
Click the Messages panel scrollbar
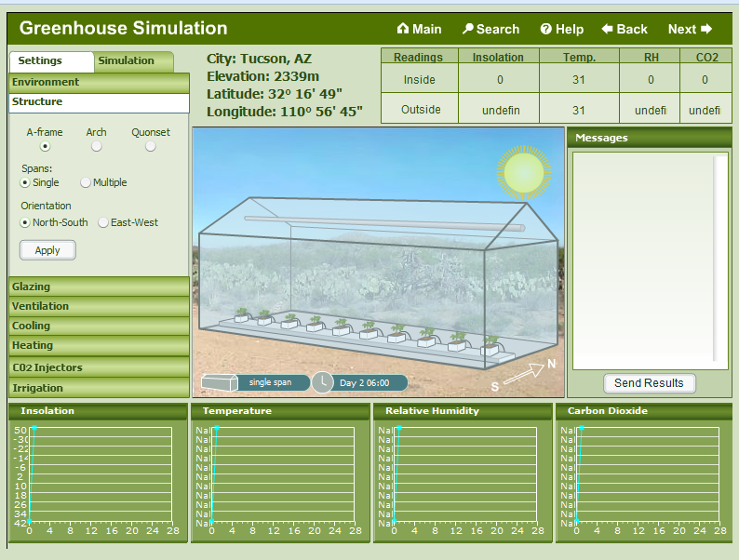point(718,260)
